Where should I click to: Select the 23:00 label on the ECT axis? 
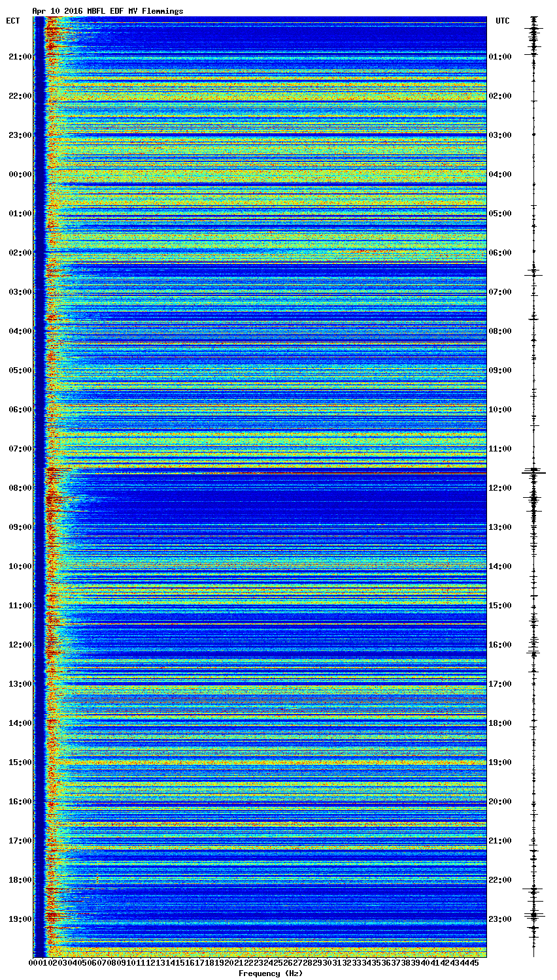click(20, 135)
